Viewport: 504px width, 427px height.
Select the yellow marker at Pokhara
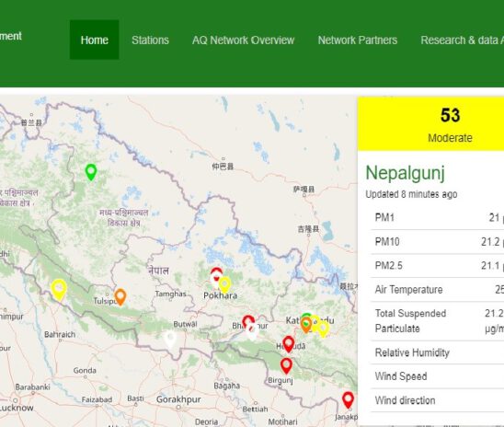[x=224, y=284]
